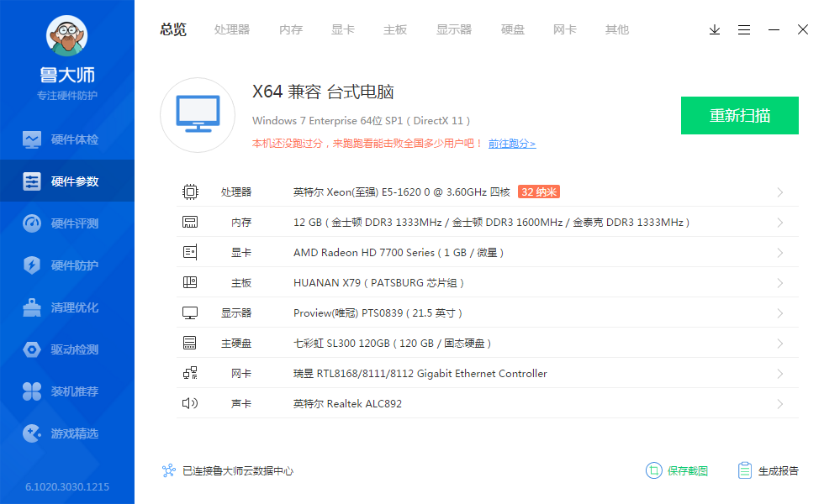Open the hamburger main menu
This screenshot has width=824, height=504.
pos(744,29)
